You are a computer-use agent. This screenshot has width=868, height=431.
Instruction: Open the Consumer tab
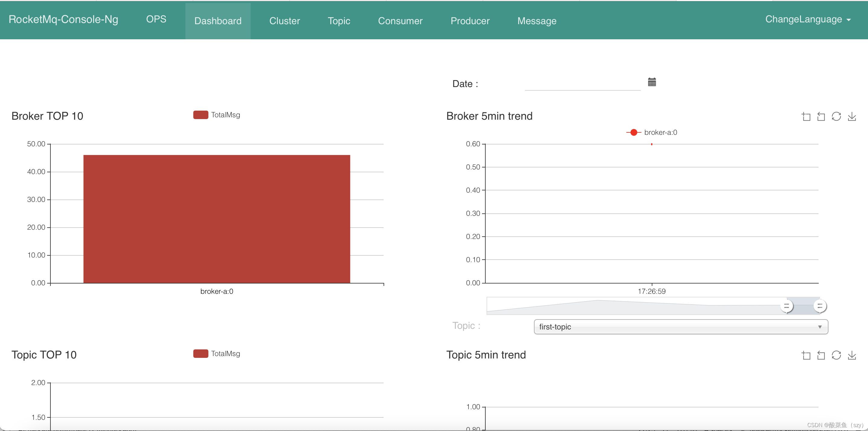(400, 21)
